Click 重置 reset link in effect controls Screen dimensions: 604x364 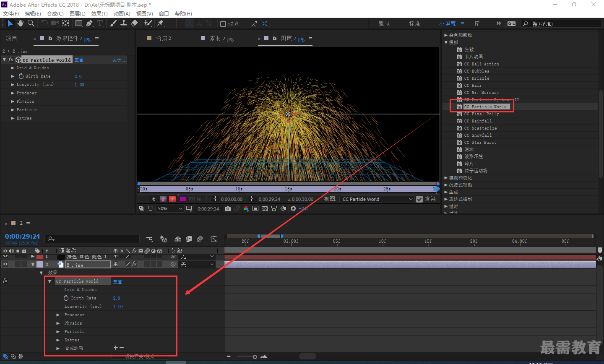pyautogui.click(x=79, y=60)
